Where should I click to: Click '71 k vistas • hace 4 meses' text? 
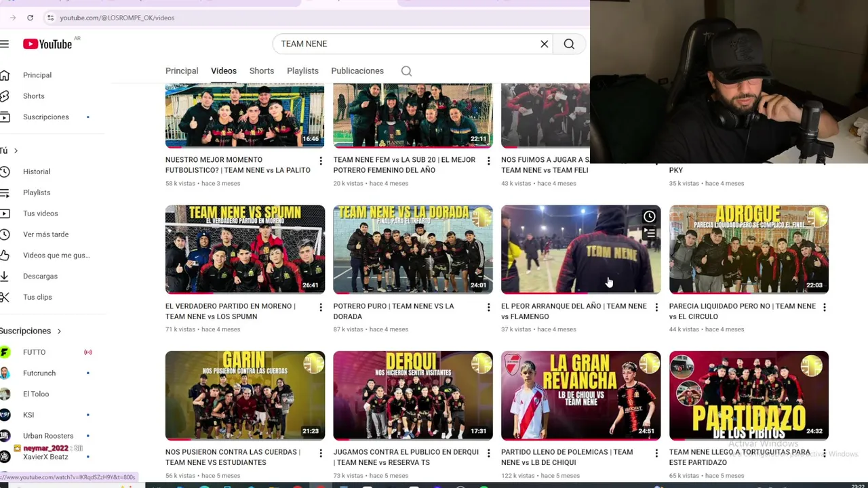point(203,329)
